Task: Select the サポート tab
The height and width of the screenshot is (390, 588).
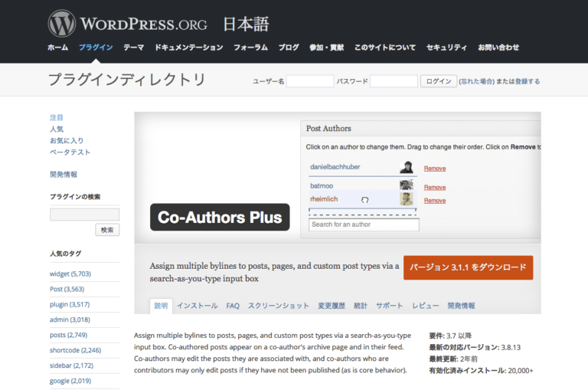Action: pos(390,306)
